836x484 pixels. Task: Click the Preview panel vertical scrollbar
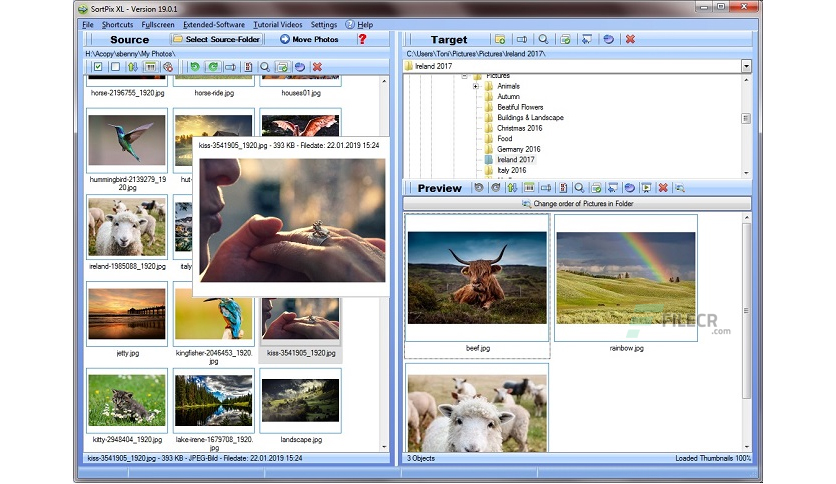coord(746,311)
